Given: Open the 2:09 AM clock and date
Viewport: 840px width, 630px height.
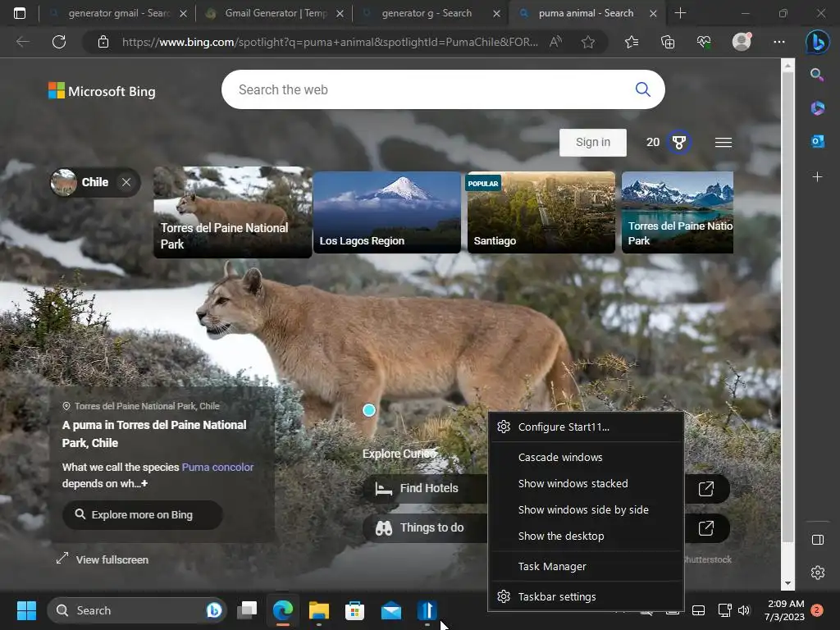Looking at the screenshot, I should coord(785,610).
